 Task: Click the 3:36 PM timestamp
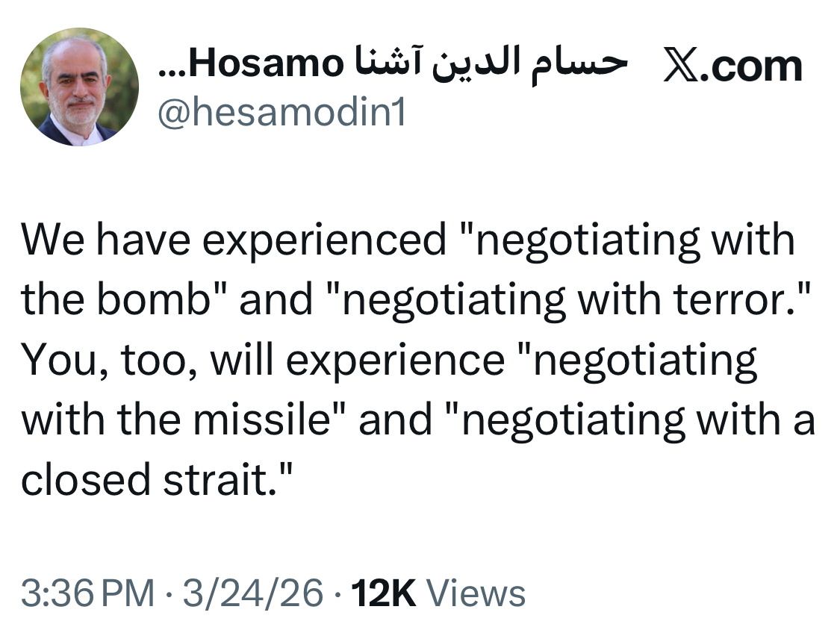[x=87, y=594]
